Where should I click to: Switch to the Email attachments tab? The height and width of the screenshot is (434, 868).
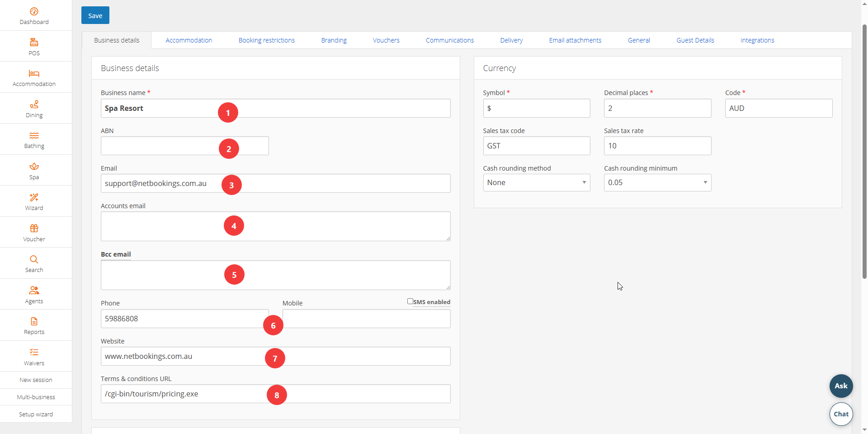click(575, 40)
